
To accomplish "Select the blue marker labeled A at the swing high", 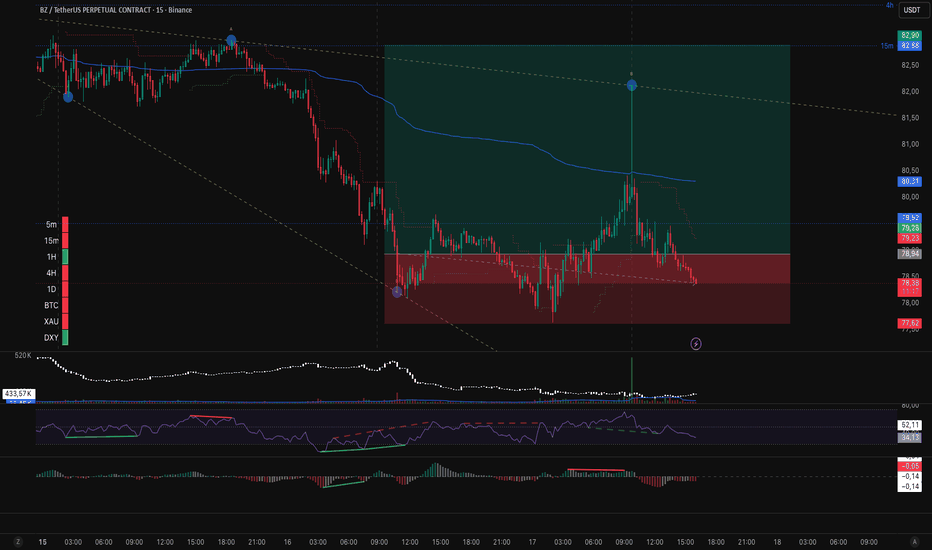I will [x=231, y=40].
